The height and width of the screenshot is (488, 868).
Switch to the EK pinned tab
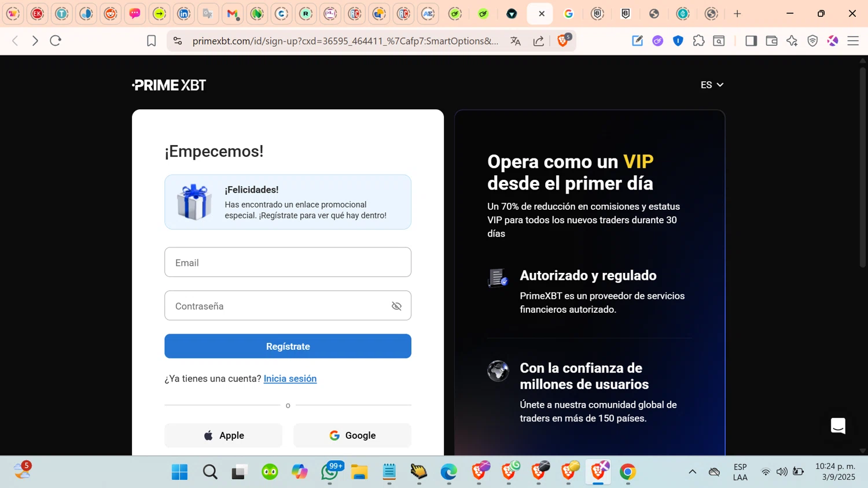coord(38,14)
